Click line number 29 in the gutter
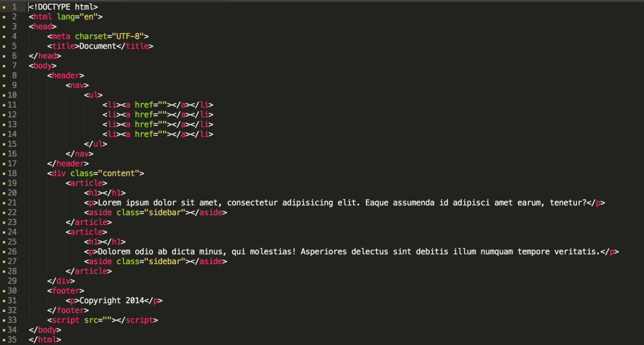The width and height of the screenshot is (644, 345). (12, 281)
